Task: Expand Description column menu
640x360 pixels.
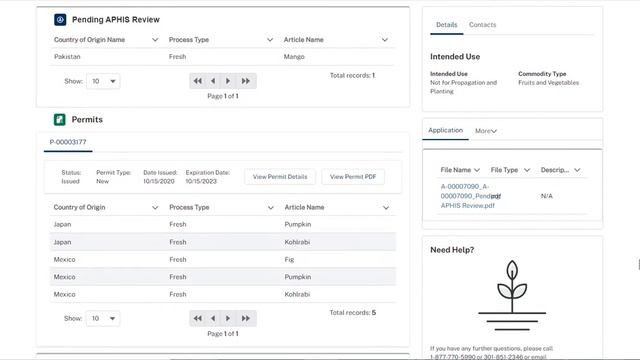Action: click(x=577, y=170)
